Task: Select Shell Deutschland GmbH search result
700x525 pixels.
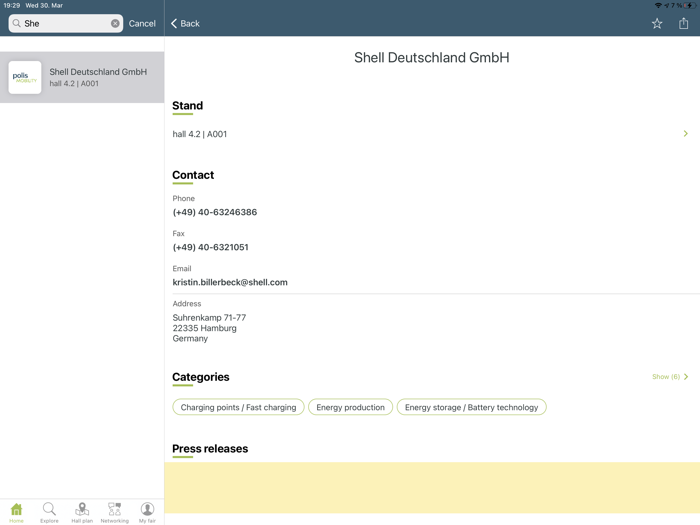Action: 82,77
